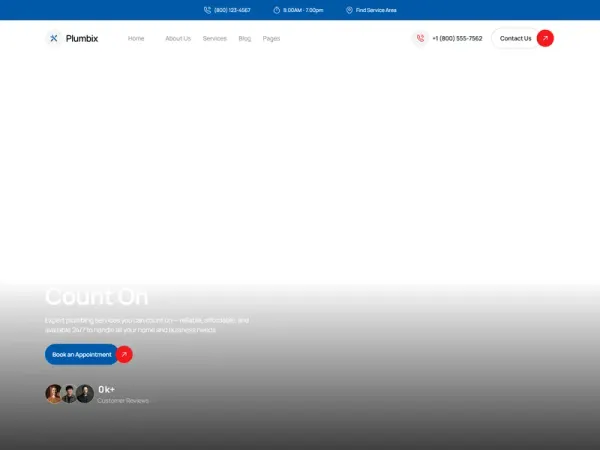
Task: Click the clock icon beside opening hours
Action: point(276,10)
